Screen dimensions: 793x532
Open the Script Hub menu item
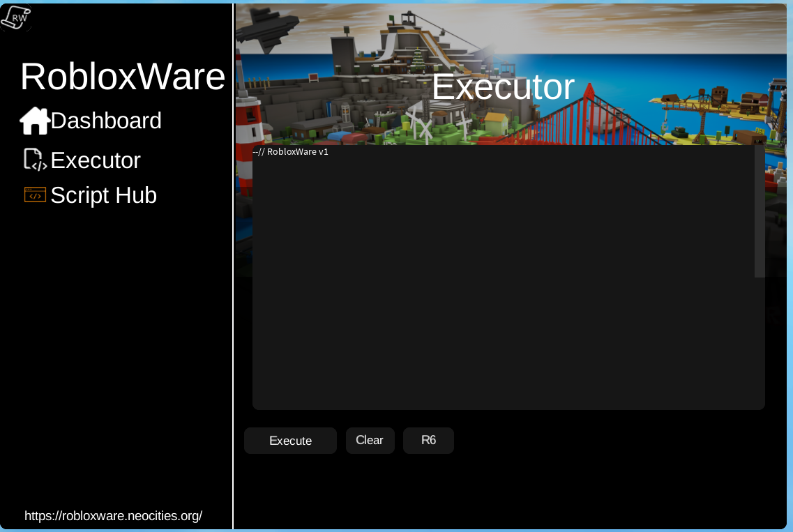pos(104,195)
